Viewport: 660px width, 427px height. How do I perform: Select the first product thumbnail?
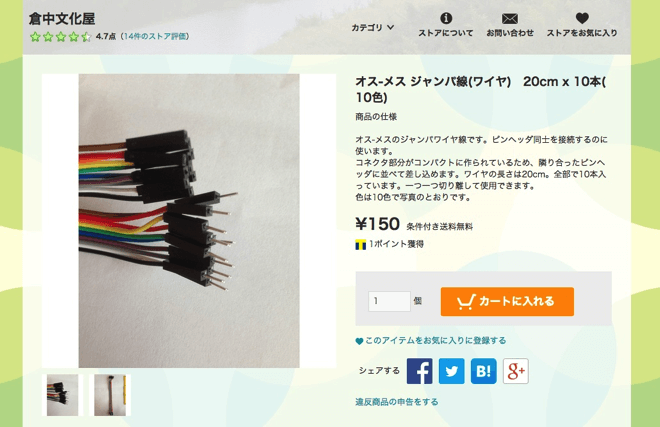click(62, 395)
